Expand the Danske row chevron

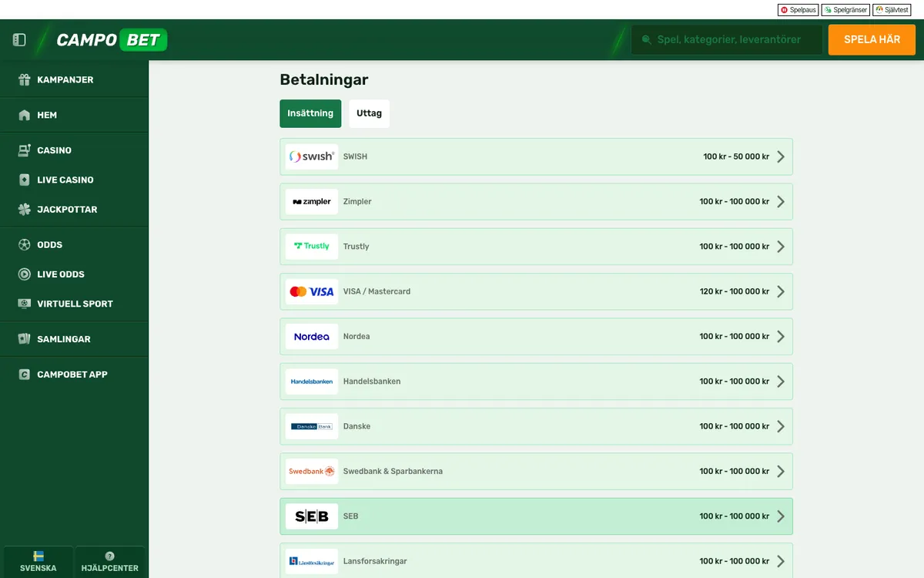click(781, 426)
